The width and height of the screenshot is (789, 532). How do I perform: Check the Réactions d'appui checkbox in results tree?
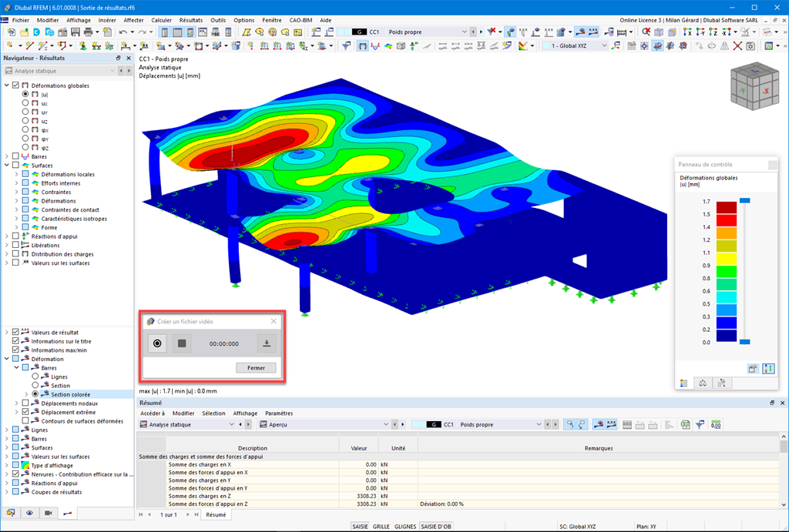(15, 236)
